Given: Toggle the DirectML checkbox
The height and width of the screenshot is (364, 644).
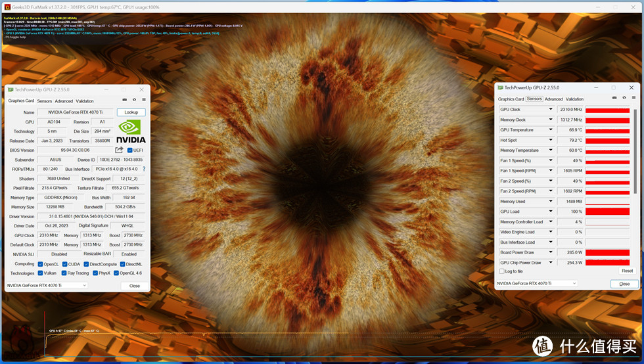Looking at the screenshot, I should click(122, 264).
